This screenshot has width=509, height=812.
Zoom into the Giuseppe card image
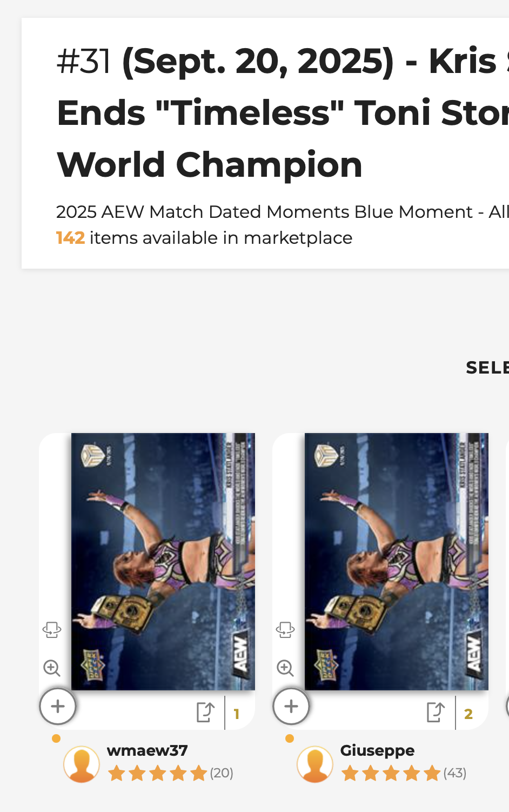point(285,668)
